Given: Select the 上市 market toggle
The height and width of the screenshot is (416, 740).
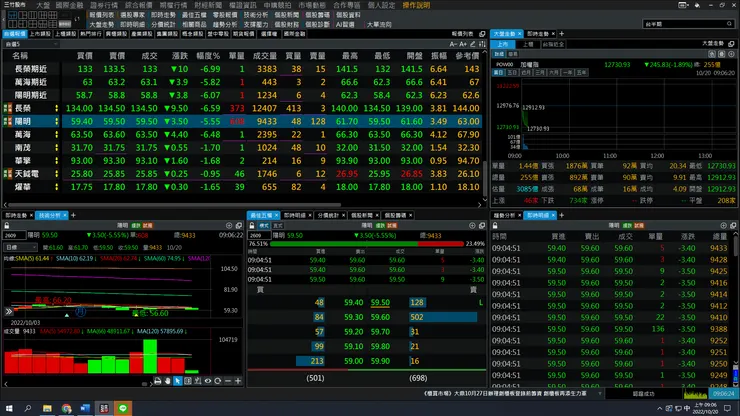Looking at the screenshot, I should click(503, 44).
